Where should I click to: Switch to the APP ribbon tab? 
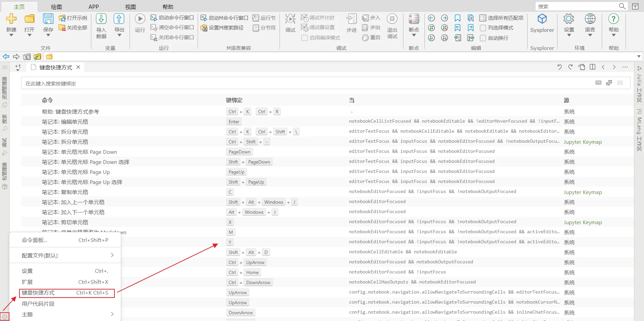pyautogui.click(x=94, y=7)
